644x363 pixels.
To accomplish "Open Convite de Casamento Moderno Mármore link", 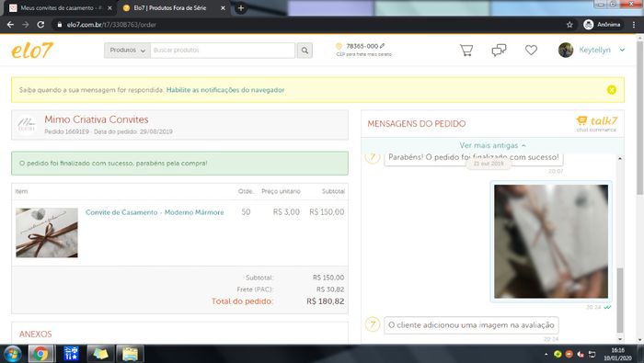I will (155, 212).
